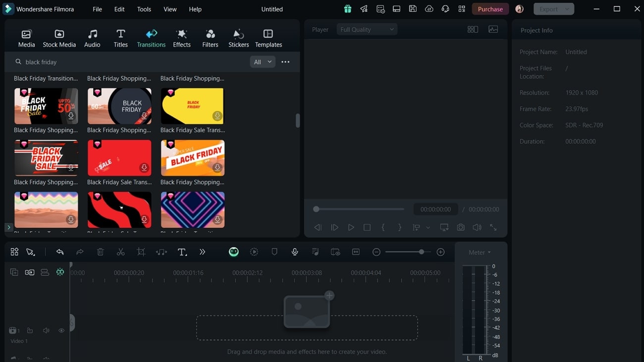The height and width of the screenshot is (362, 644).
Task: Click the Undo arrow
Action: click(60, 252)
